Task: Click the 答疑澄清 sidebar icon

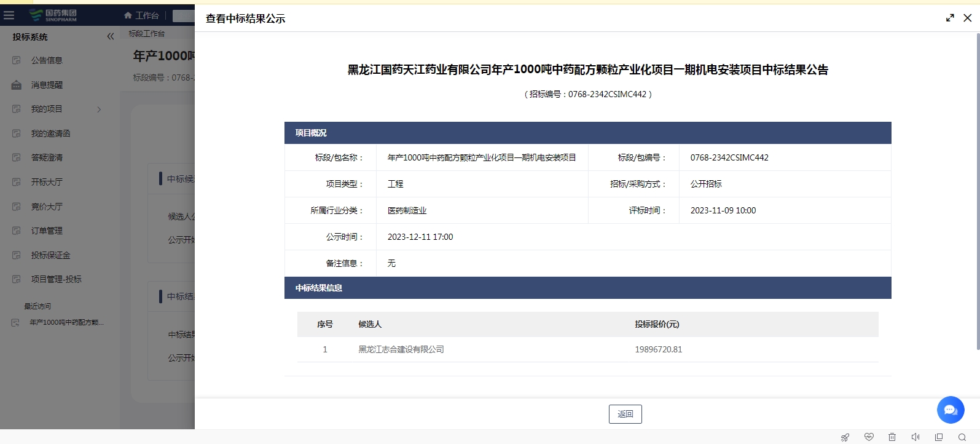Action: [x=17, y=157]
